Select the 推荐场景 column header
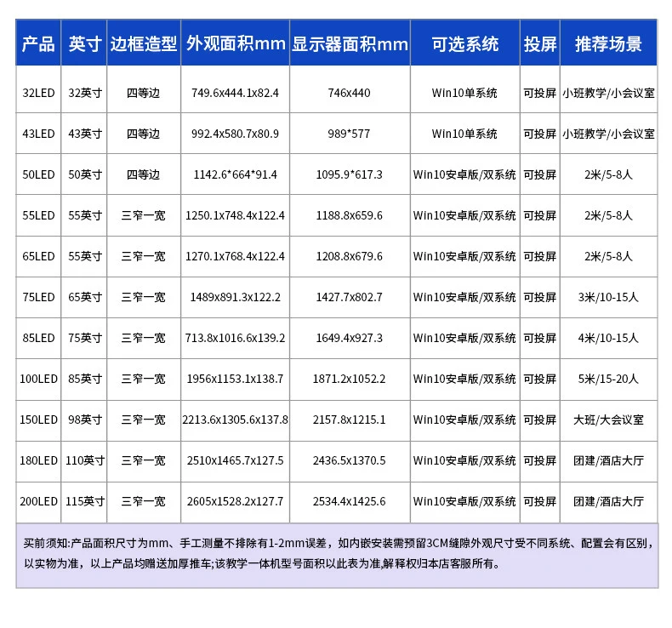672x628 pixels. pyautogui.click(x=608, y=43)
